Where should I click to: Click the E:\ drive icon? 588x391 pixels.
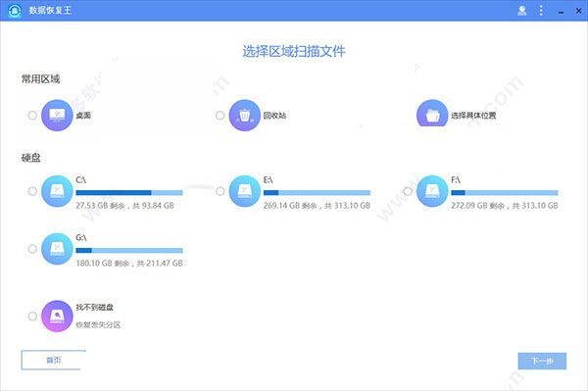(244, 191)
